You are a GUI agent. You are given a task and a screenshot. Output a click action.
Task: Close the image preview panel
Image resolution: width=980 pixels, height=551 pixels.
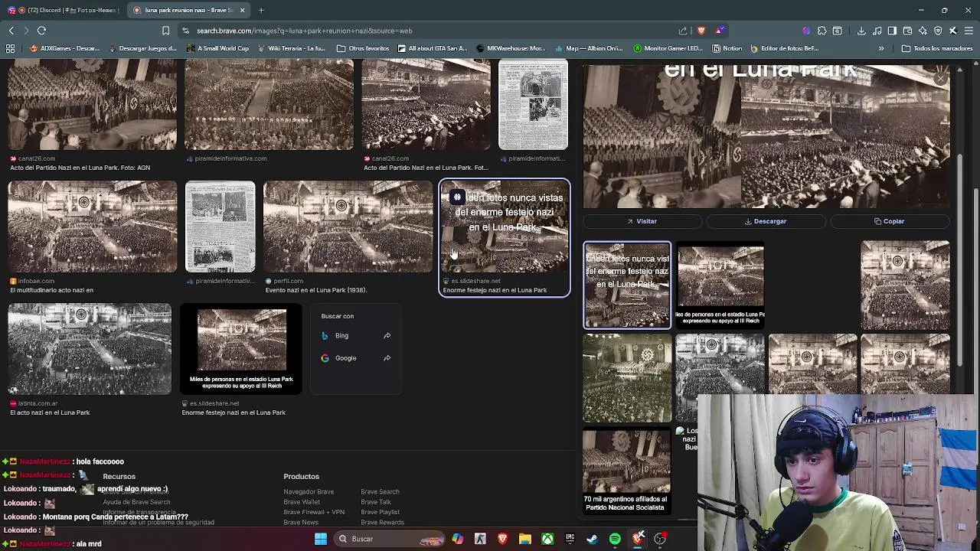click(x=941, y=78)
